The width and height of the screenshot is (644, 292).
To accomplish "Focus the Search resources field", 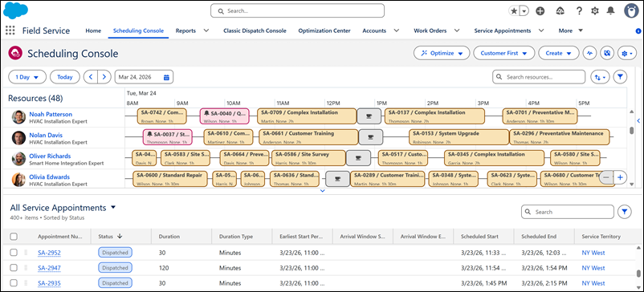I will (539, 77).
